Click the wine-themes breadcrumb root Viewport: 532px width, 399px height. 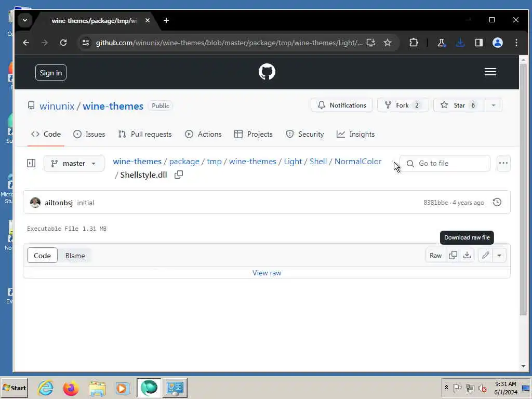137,162
